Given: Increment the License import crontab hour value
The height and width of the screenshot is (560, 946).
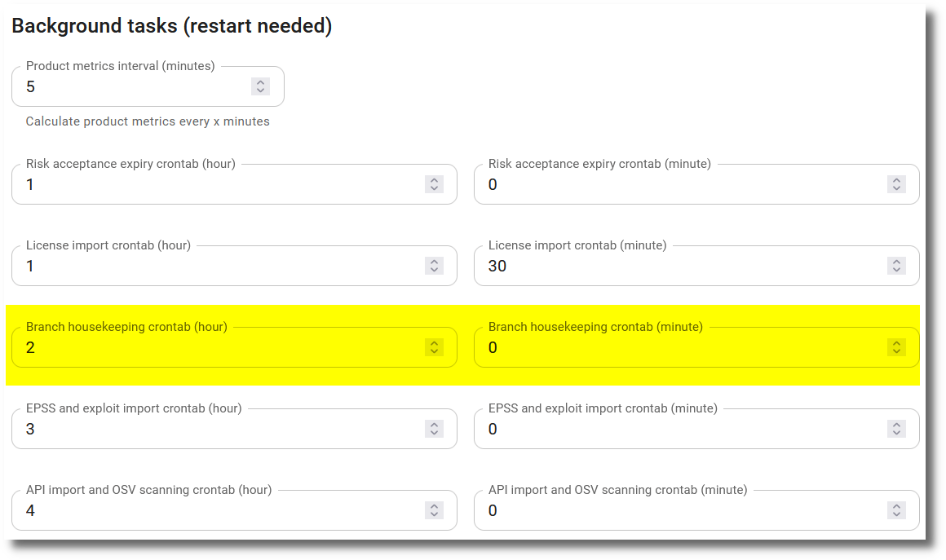Looking at the screenshot, I should tap(434, 261).
